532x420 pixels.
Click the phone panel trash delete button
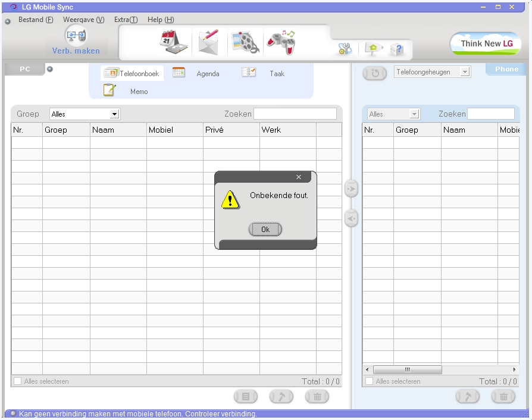[x=503, y=397]
